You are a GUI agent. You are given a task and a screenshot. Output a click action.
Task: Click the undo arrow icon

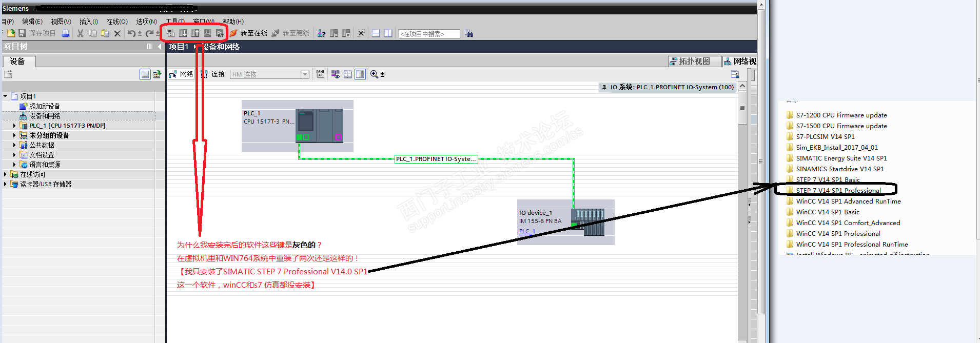(x=131, y=33)
